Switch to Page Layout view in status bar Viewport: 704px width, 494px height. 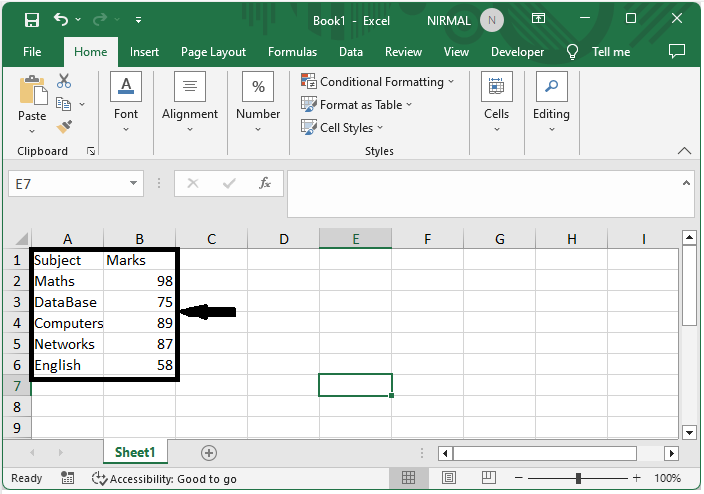(450, 479)
